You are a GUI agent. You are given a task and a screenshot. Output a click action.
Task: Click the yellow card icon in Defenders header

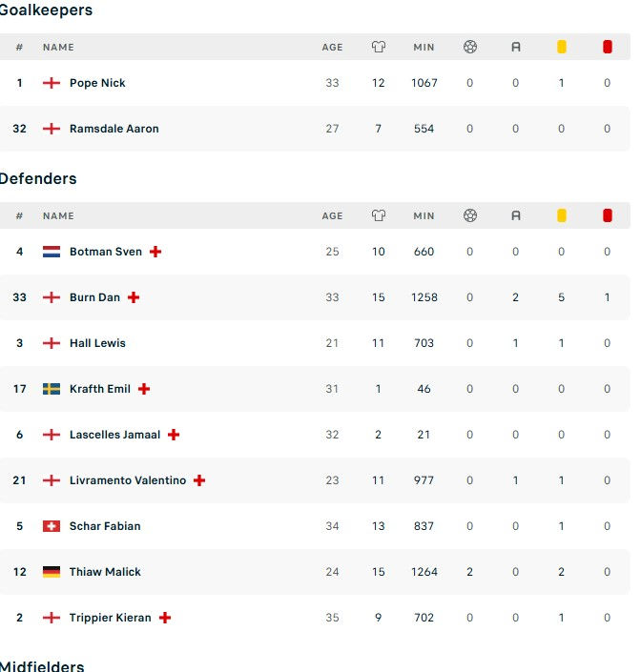pyautogui.click(x=561, y=215)
